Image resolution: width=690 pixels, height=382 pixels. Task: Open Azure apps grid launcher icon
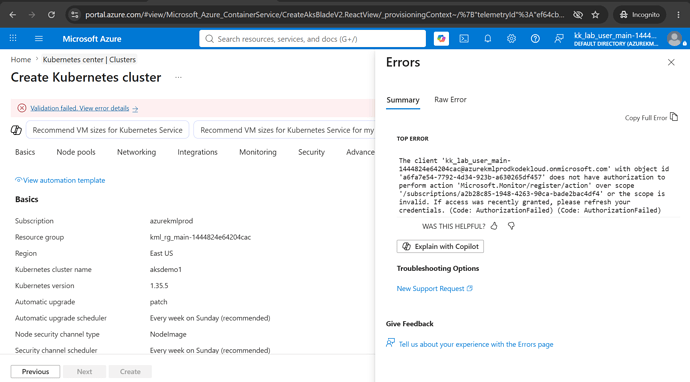[x=13, y=38]
